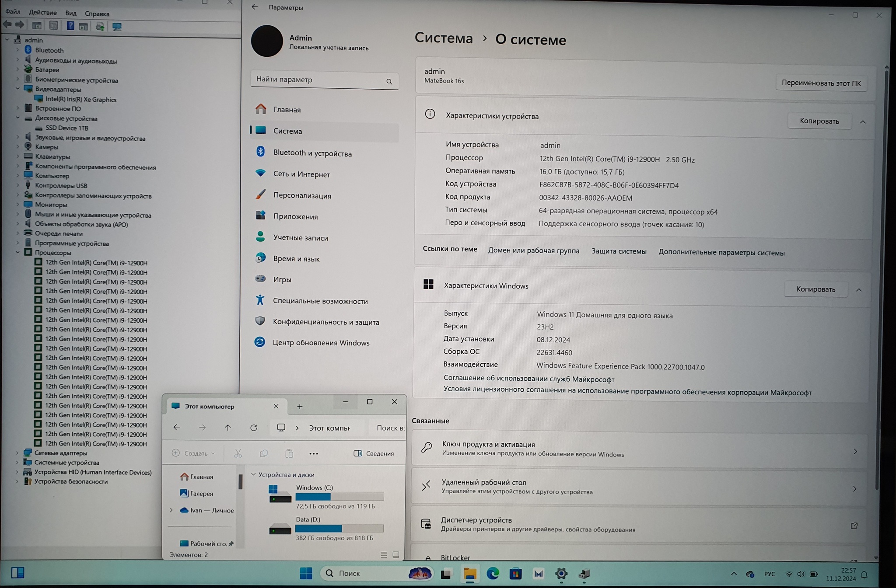Click the Windows Start button
Viewport: 896px width, 588px height.
[x=306, y=573]
